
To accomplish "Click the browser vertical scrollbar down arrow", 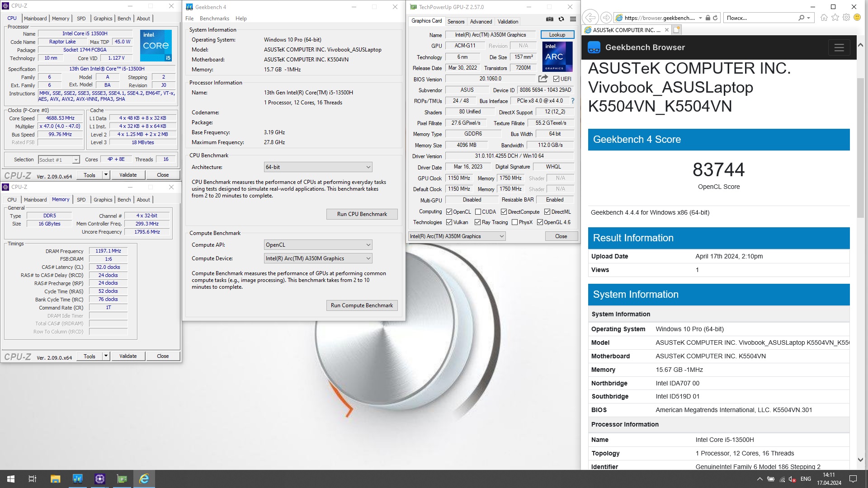I will click(860, 460).
